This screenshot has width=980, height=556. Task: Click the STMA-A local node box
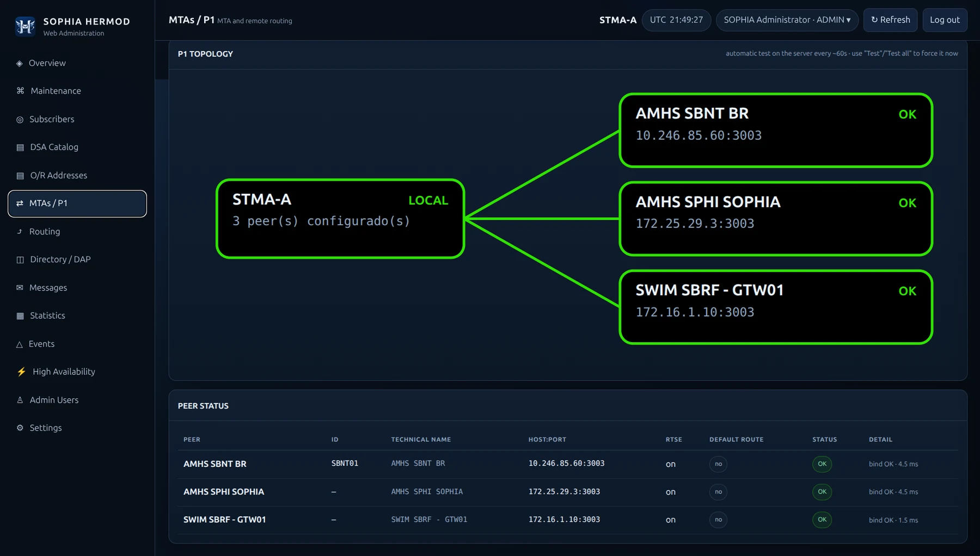point(340,219)
